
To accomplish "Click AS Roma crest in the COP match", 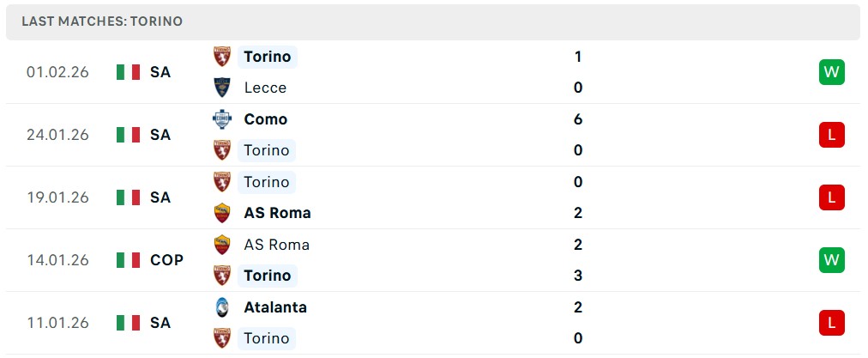I will pos(222,245).
